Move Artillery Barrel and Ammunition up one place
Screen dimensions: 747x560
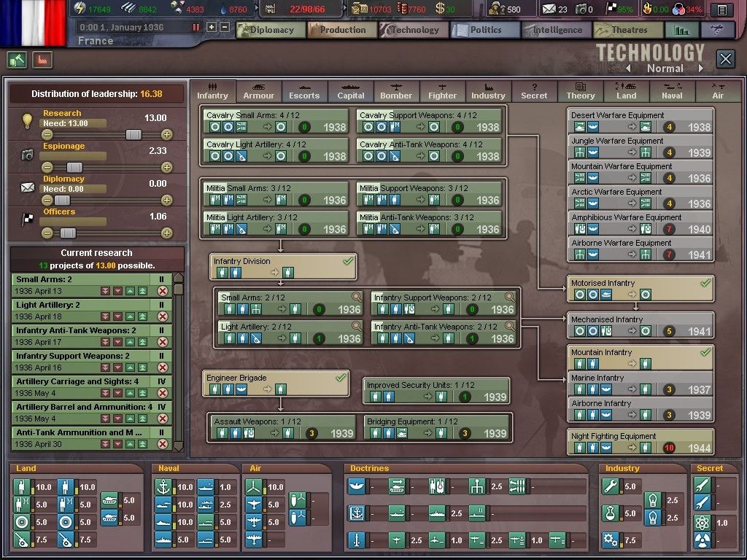click(x=130, y=419)
